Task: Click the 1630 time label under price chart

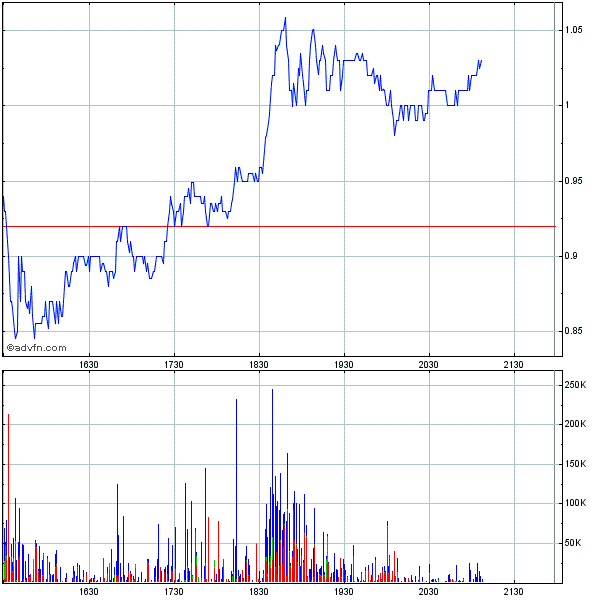Action: [x=89, y=365]
